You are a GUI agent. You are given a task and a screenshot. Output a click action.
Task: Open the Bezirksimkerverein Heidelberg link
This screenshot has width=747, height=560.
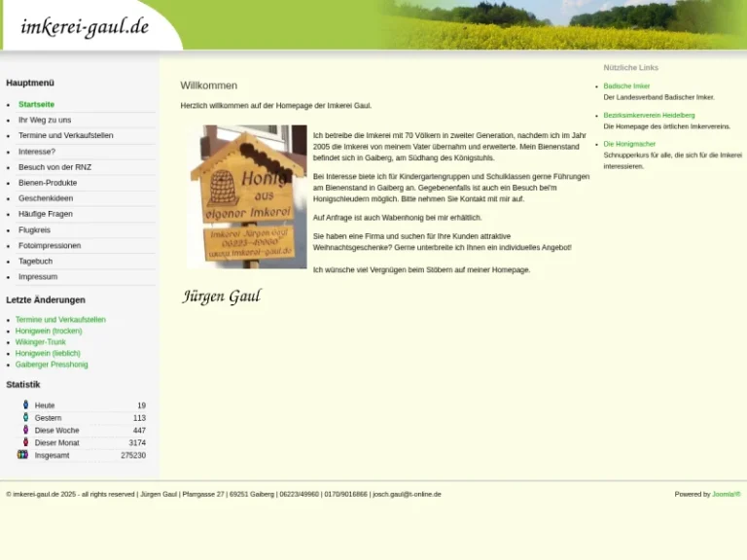649,116
